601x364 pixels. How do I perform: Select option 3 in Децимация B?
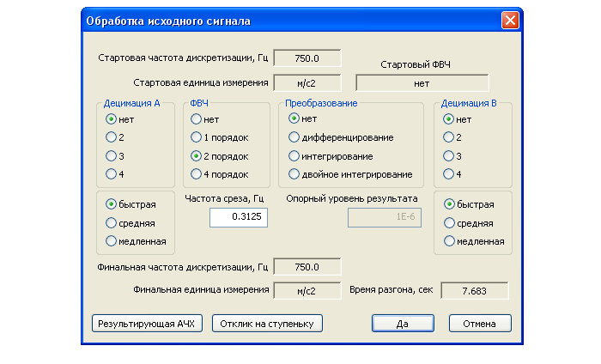[x=448, y=156]
